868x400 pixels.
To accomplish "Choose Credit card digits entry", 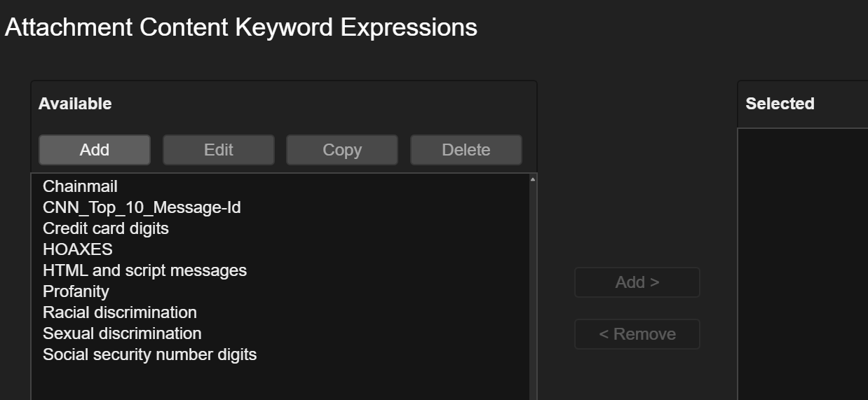I will pyautogui.click(x=106, y=228).
